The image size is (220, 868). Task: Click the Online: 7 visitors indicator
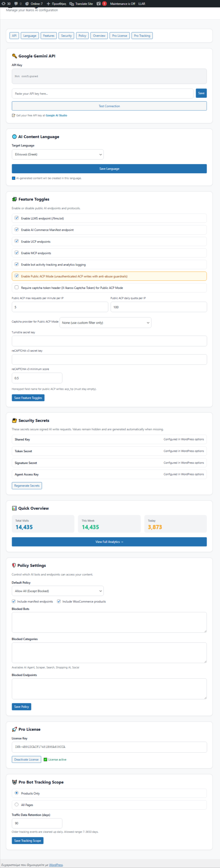(34, 4)
